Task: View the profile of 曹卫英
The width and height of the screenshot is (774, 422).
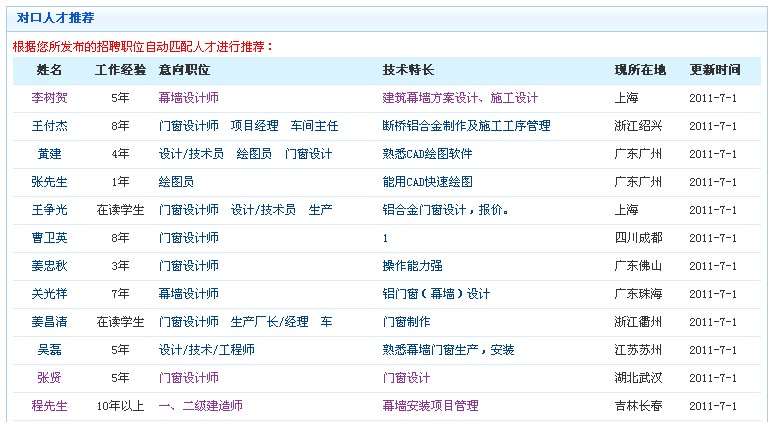Action: pyautogui.click(x=49, y=238)
